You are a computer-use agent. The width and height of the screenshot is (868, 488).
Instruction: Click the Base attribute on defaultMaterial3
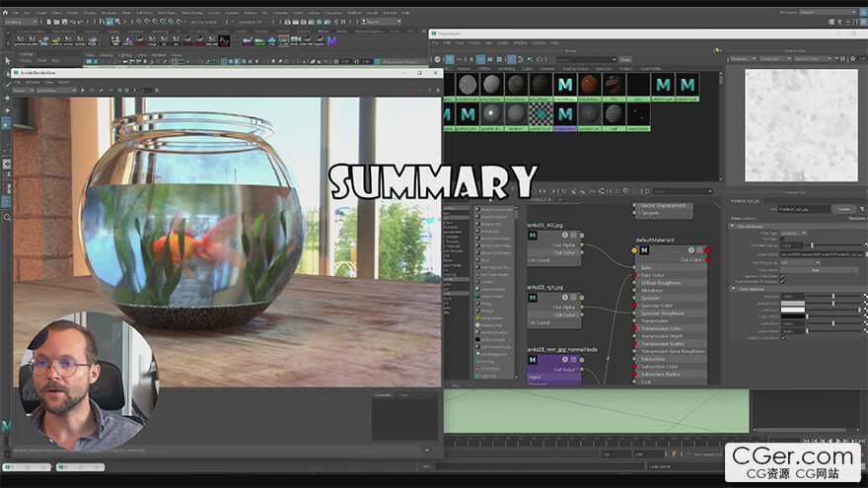pyautogui.click(x=646, y=267)
